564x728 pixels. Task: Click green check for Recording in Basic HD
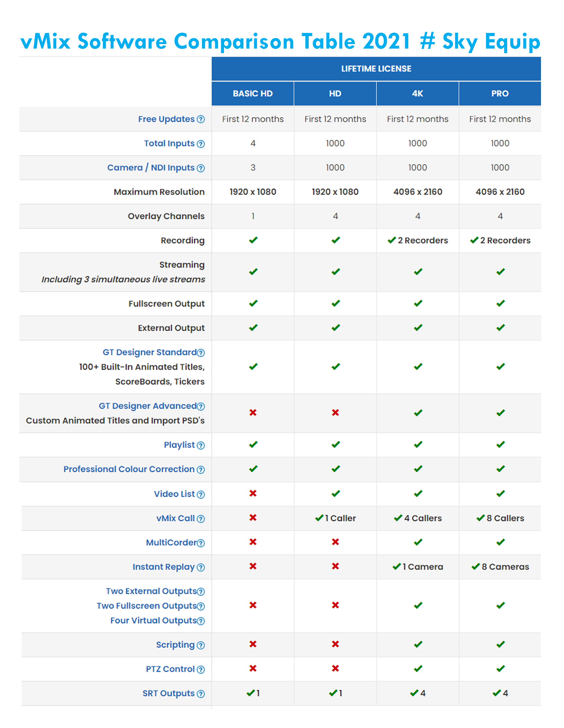[x=253, y=240]
